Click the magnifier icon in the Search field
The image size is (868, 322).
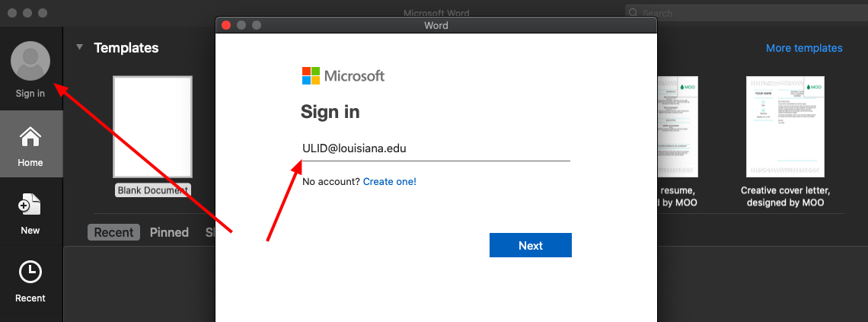pos(634,13)
